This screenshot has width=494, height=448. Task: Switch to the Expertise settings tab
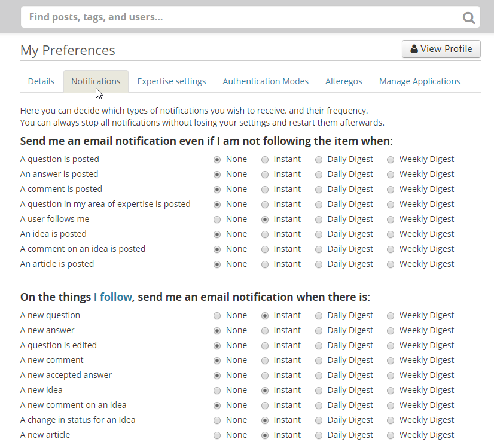click(172, 81)
